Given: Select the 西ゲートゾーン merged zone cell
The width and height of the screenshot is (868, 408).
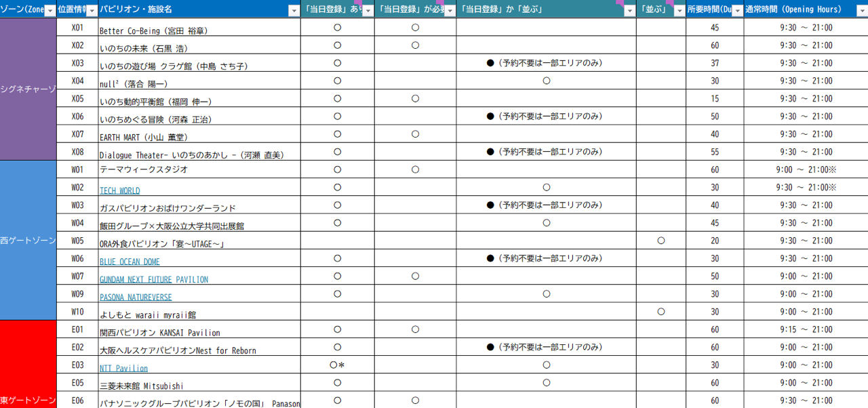Looking at the screenshot, I should [28, 241].
